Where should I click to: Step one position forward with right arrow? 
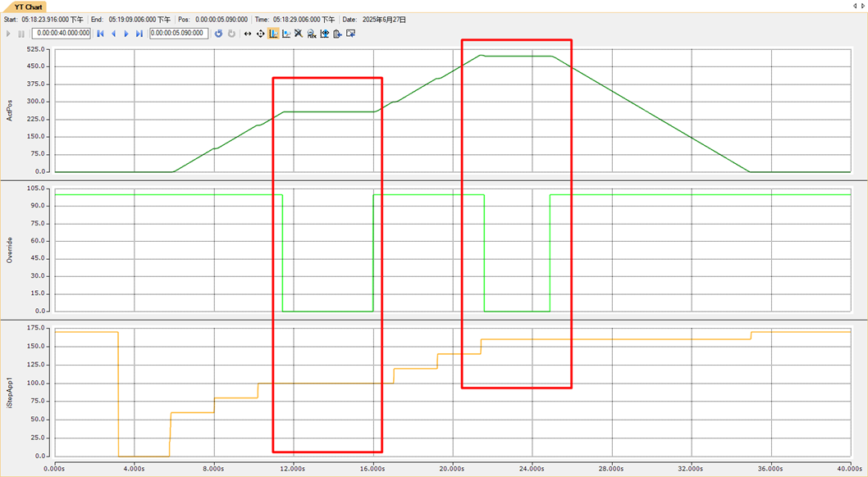(x=126, y=34)
